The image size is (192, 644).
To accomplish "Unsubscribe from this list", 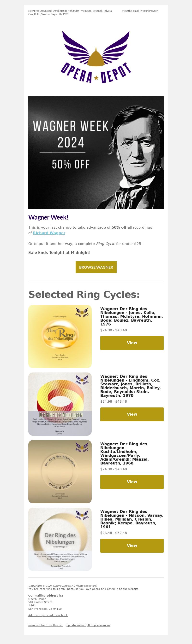I will [x=46, y=625].
